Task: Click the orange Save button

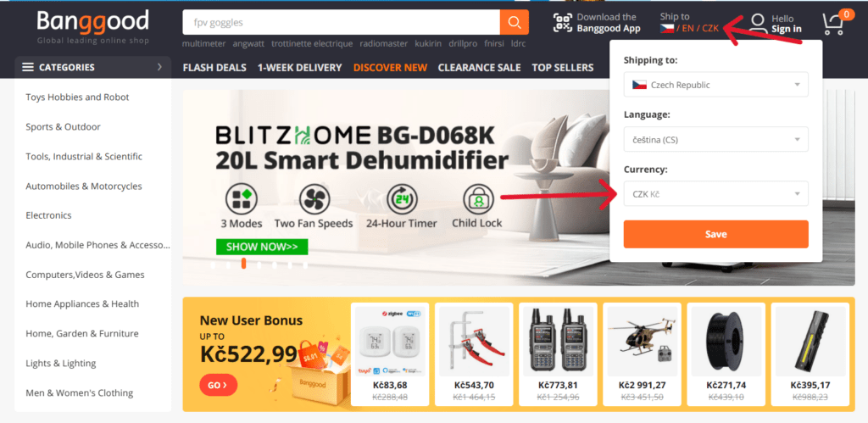Action: (x=715, y=234)
